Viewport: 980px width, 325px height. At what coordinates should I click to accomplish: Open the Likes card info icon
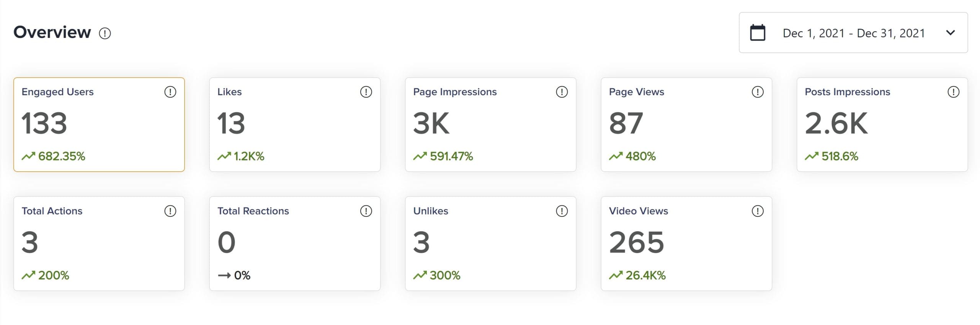pyautogui.click(x=366, y=92)
